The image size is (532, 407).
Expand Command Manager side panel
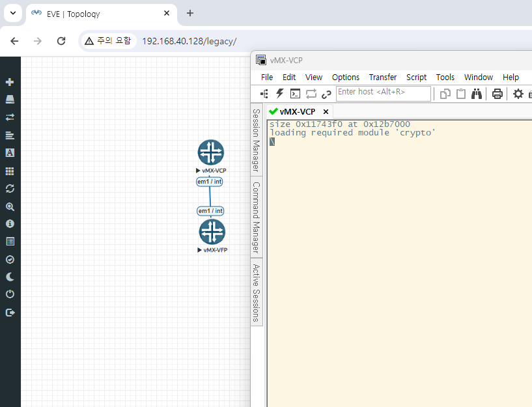tap(257, 218)
